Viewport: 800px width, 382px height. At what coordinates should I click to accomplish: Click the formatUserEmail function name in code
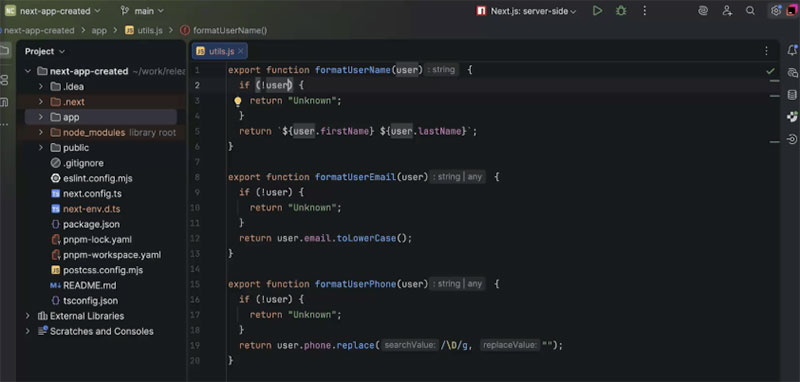(356, 177)
